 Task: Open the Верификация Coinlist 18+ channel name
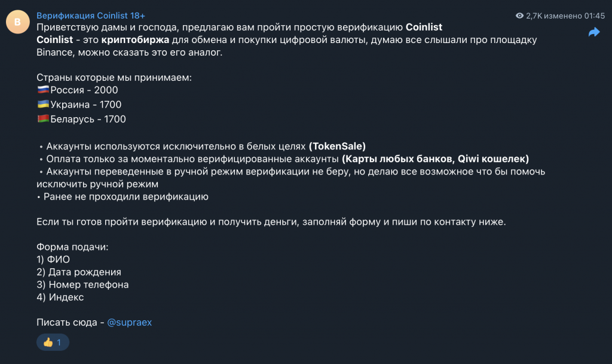coord(90,16)
